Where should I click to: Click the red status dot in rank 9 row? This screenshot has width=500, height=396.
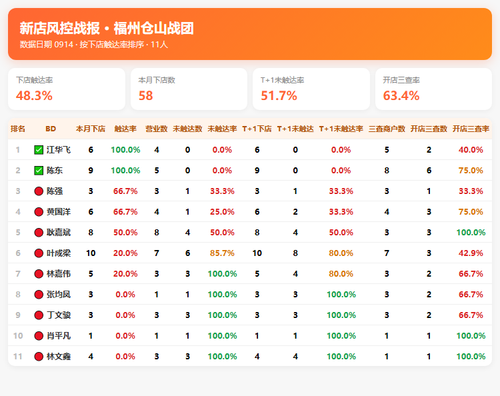click(39, 315)
